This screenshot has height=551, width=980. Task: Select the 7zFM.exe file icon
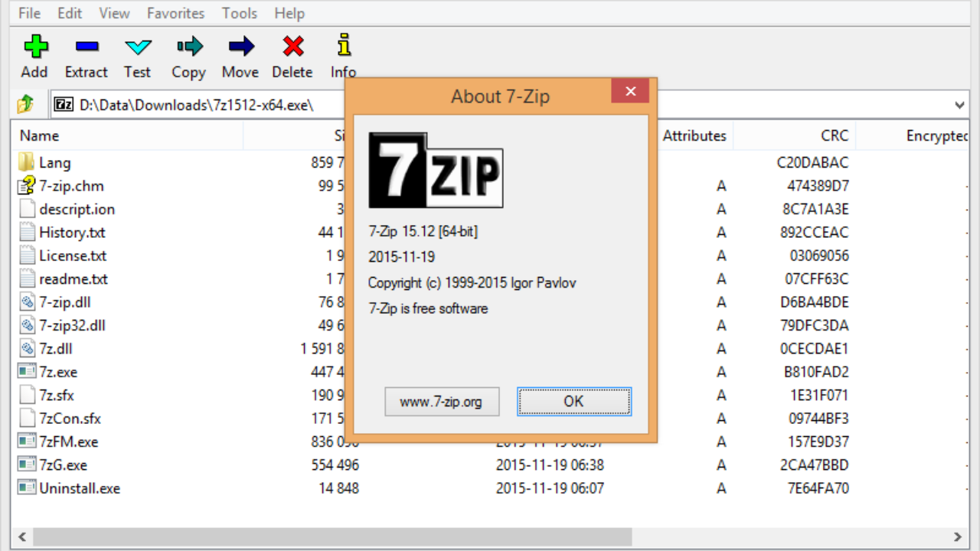click(27, 442)
